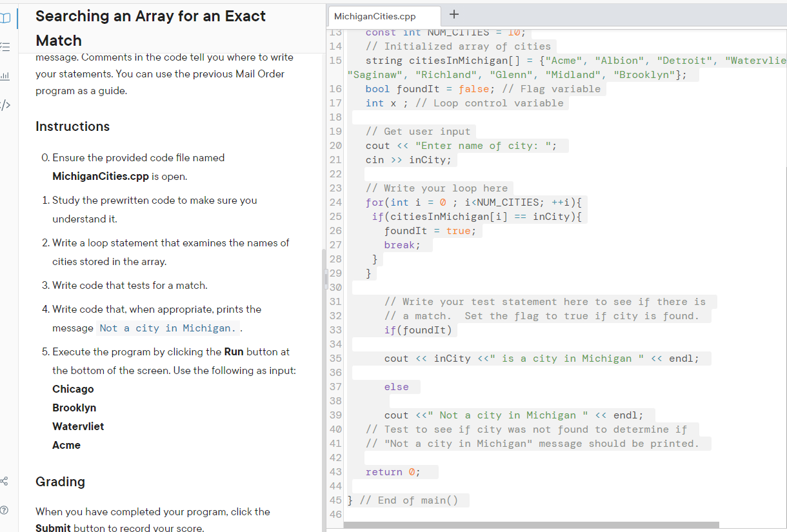Screen dimensions: 787x532
Task: Select the MichiganCities.cpp tab
Action: coord(384,16)
